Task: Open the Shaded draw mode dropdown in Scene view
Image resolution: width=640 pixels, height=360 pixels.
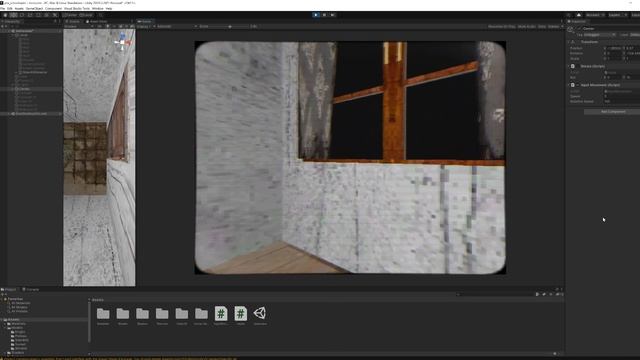Action: coord(79,27)
